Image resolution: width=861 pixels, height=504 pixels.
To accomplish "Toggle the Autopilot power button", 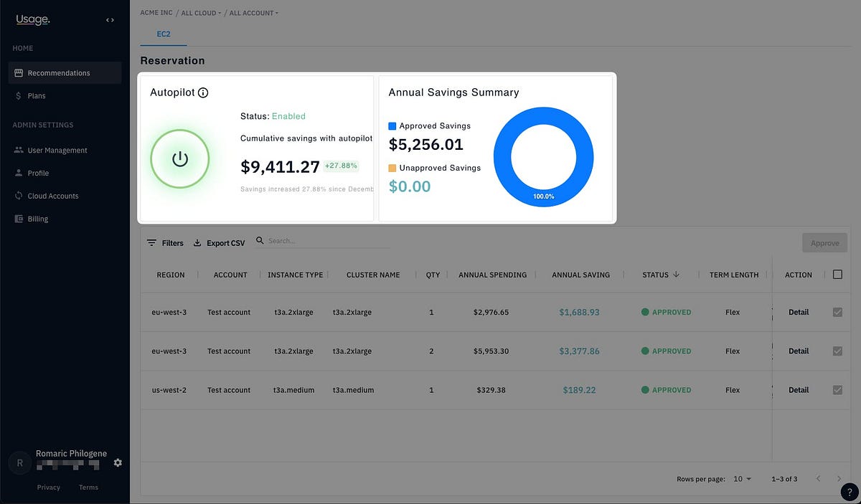I will [x=179, y=159].
